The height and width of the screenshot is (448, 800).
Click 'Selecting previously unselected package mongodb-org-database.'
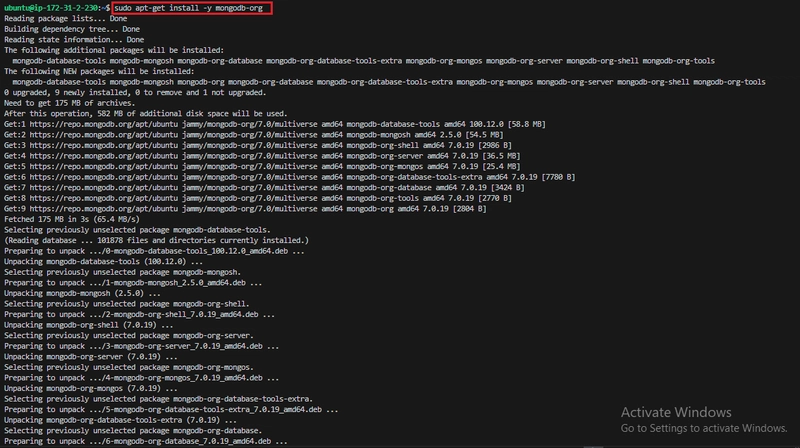pos(133,431)
